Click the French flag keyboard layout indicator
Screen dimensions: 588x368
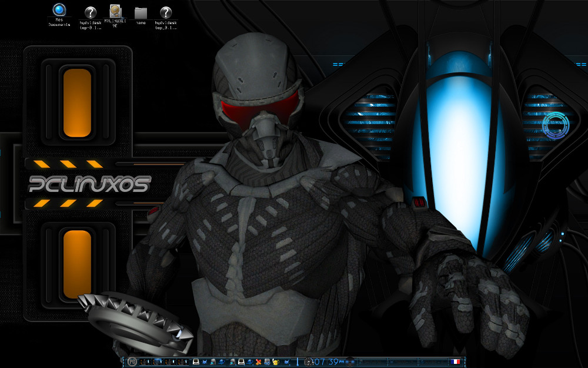pyautogui.click(x=456, y=362)
